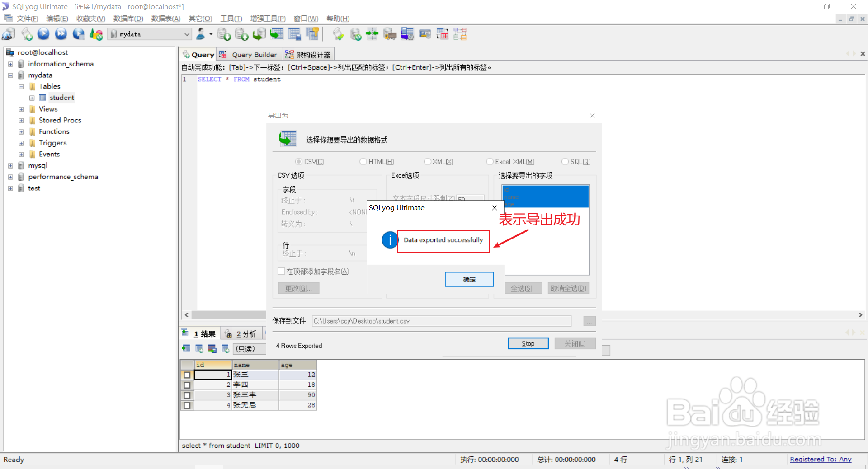Select the 取消全选(D) deselect-all button
Image resolution: width=868 pixels, height=469 pixels.
click(568, 288)
